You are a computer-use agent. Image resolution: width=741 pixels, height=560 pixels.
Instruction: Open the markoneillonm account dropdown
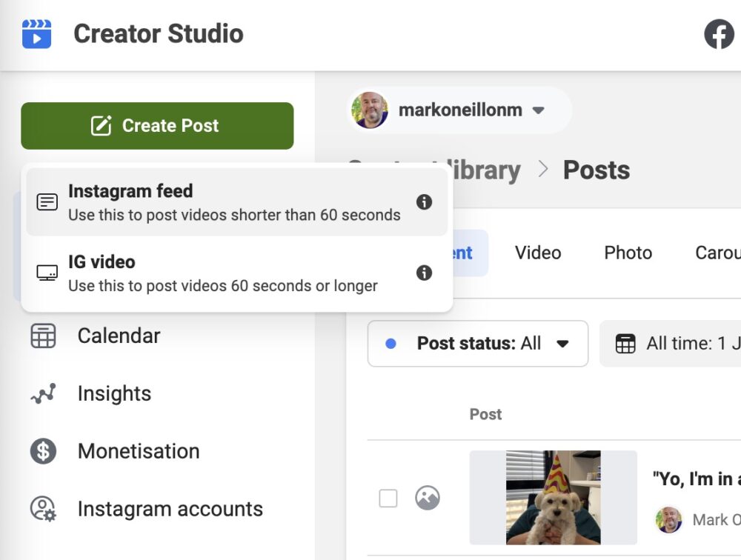click(x=456, y=110)
